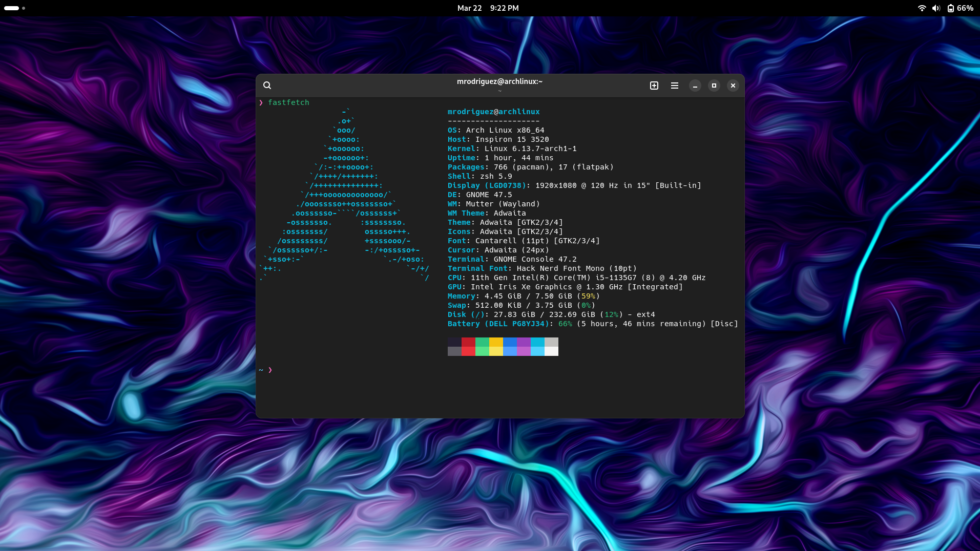Click the Wi-Fi icon in the top bar
Screen dimensions: 980x551
(x=922, y=8)
